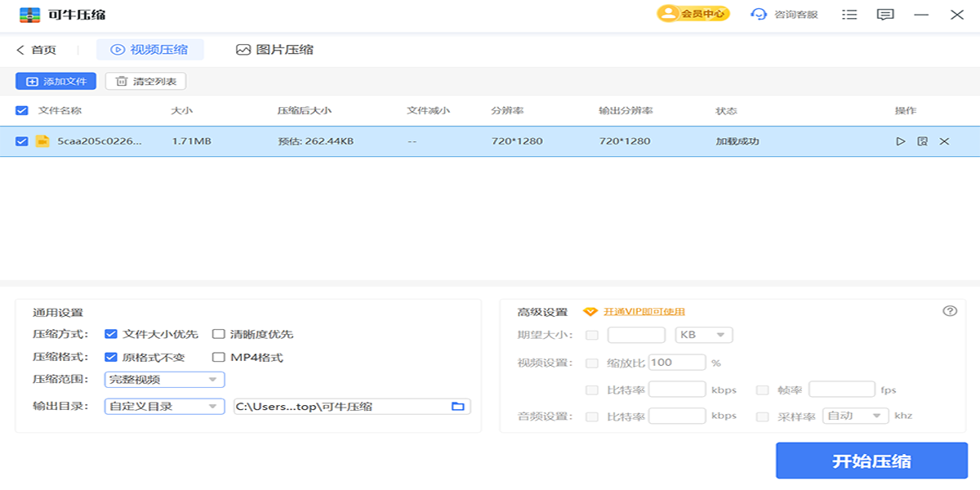The height and width of the screenshot is (490, 980).
Task: Click the 加载成功 status text
Action: click(x=737, y=141)
